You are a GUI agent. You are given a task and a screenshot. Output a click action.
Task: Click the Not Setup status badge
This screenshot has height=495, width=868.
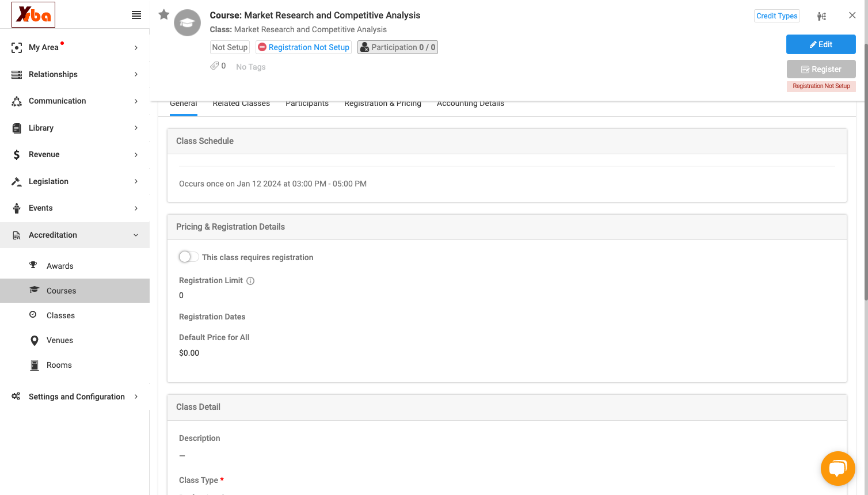point(230,47)
